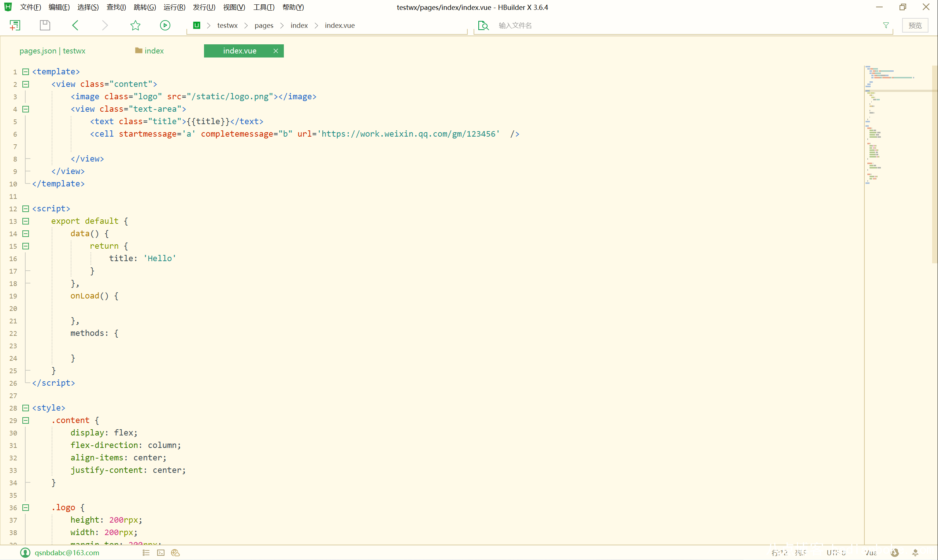Image resolution: width=938 pixels, height=560 pixels.
Task: Open the 运行(R) menu
Action: (x=174, y=7)
